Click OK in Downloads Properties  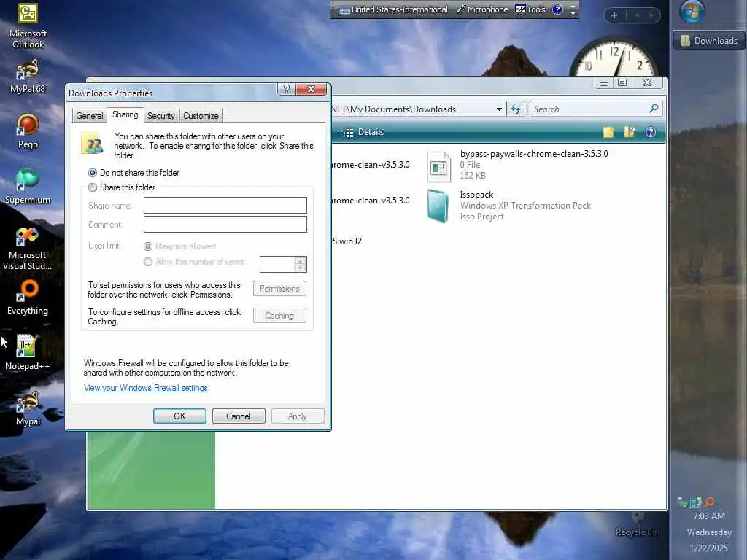pyautogui.click(x=179, y=416)
